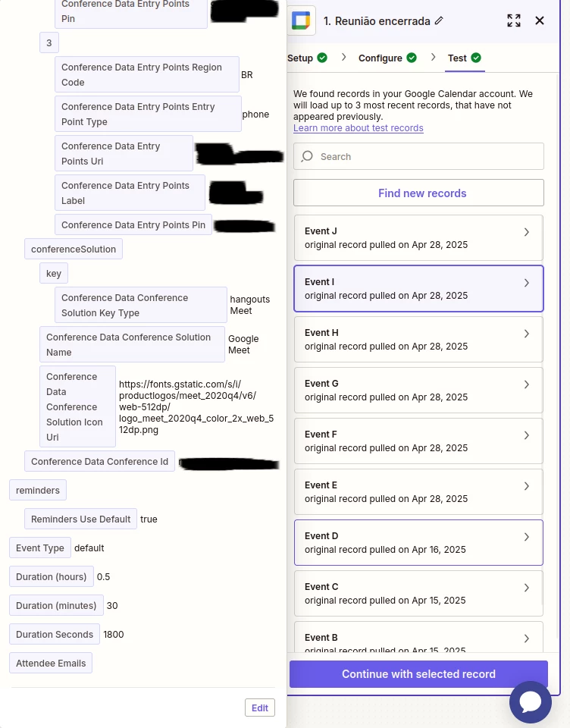The height and width of the screenshot is (728, 570).
Task: Expand Event C record chevron
Action: coord(526,588)
